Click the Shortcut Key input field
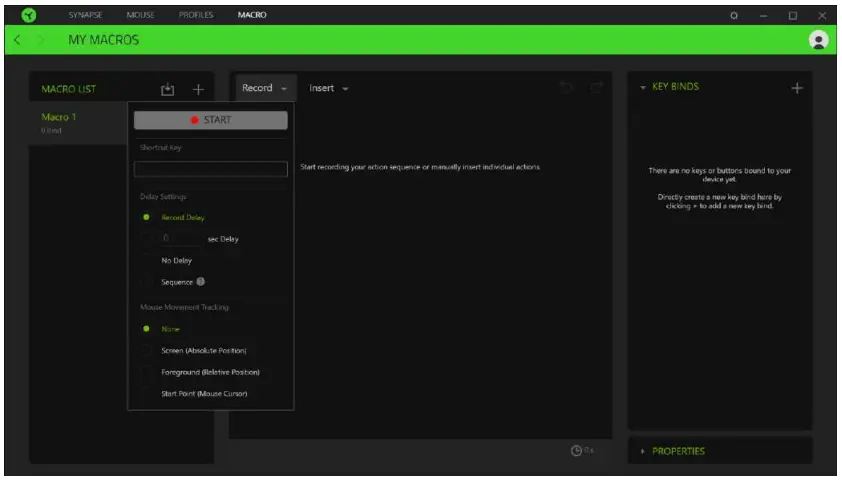The width and height of the screenshot is (842, 480). (x=210, y=169)
